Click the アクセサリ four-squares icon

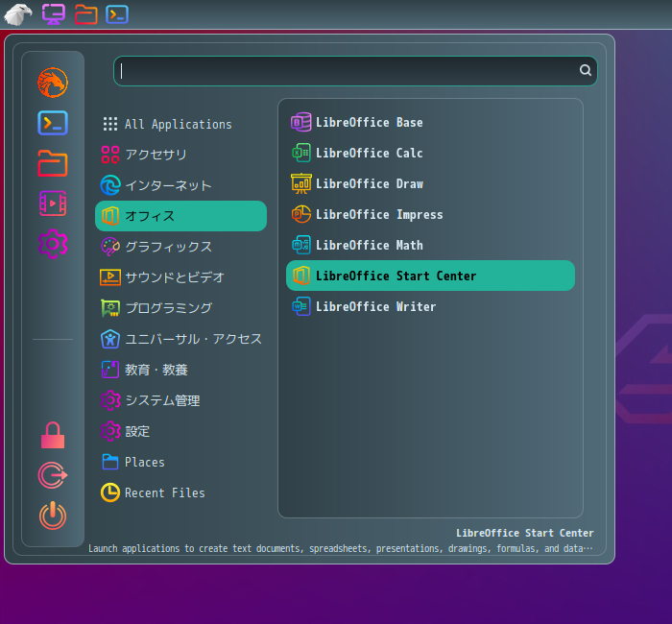click(110, 155)
